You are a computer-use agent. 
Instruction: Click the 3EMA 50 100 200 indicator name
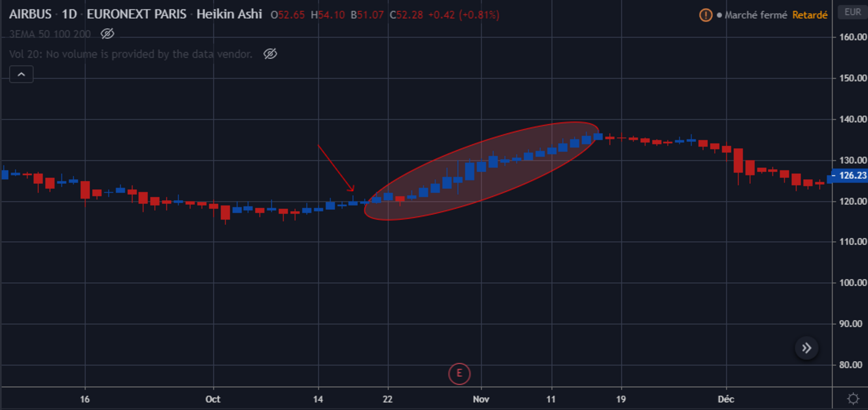50,34
